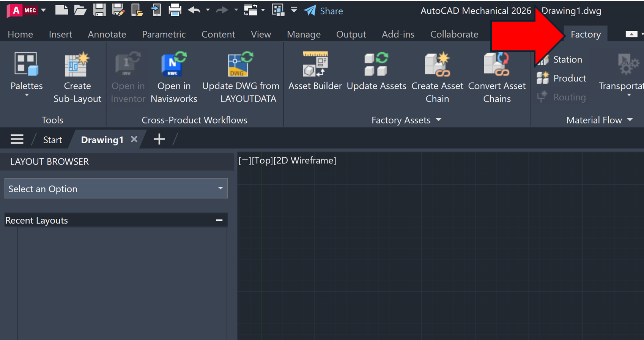
Task: Activate the Drawing1 file tab
Action: (x=102, y=140)
